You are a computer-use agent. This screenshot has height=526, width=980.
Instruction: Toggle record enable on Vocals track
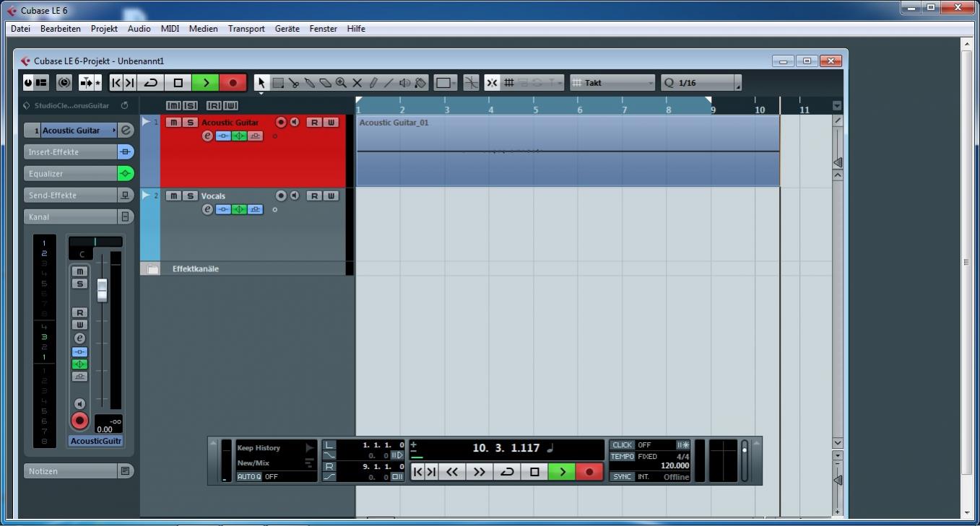tap(281, 196)
